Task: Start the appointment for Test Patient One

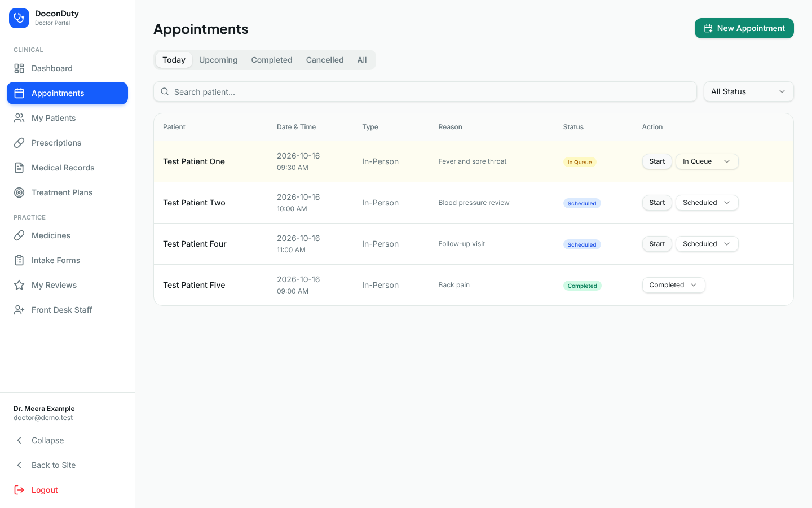Action: (657, 161)
